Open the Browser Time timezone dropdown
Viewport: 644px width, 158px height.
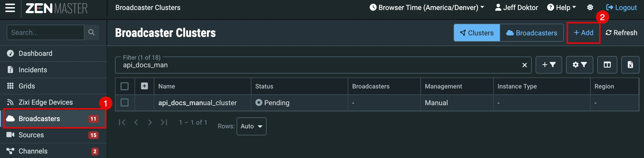427,7
